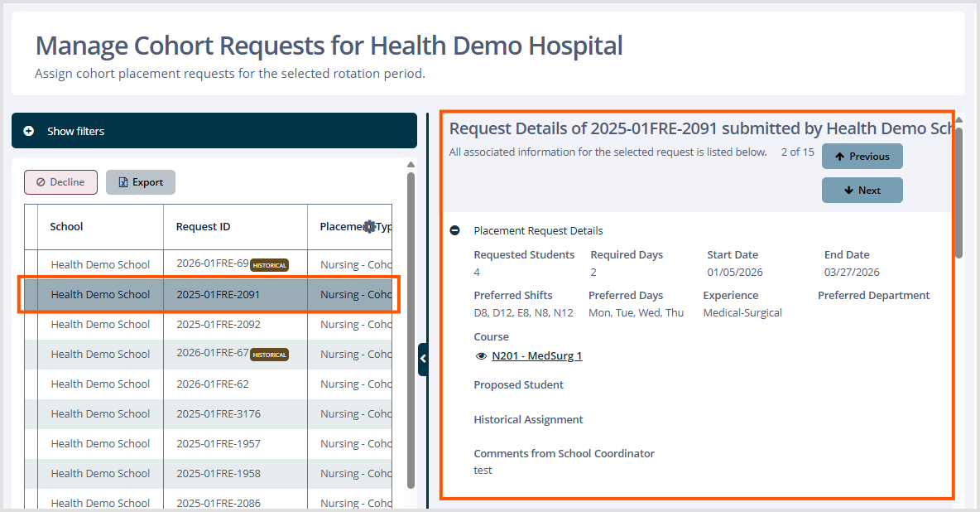
Task: Go to the Previous request
Action: coord(862,157)
